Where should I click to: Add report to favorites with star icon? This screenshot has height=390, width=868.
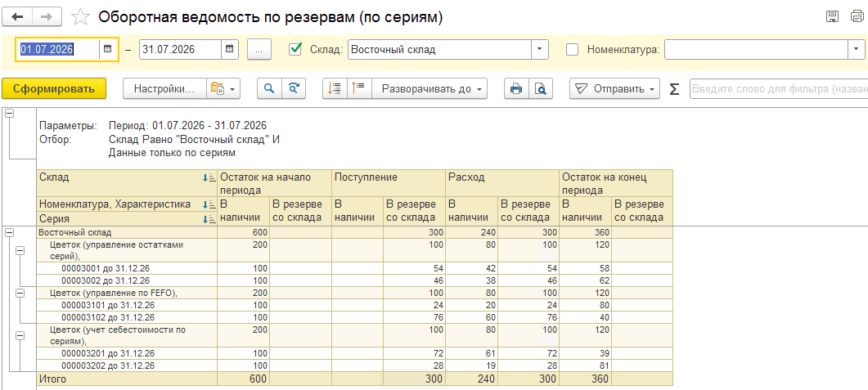[x=81, y=17]
